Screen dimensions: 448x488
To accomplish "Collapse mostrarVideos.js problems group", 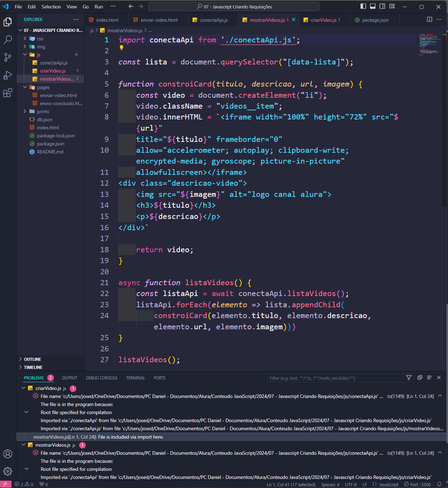I will 23,445.
